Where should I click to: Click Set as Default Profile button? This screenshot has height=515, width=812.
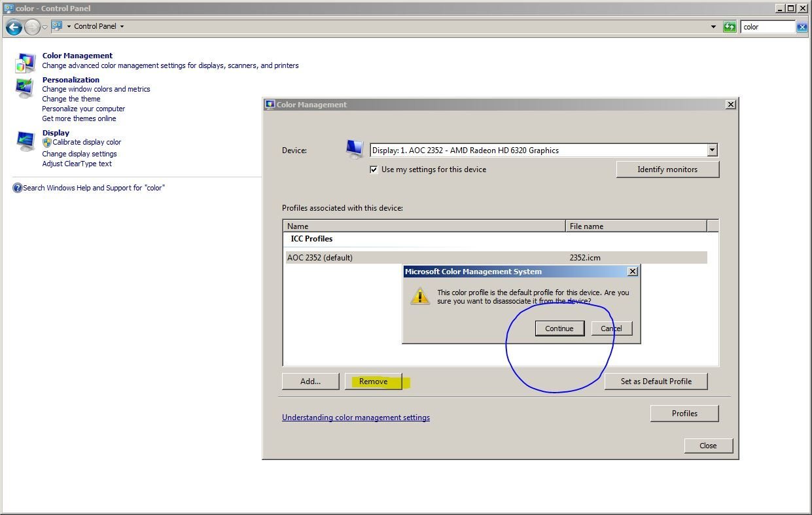coord(656,382)
